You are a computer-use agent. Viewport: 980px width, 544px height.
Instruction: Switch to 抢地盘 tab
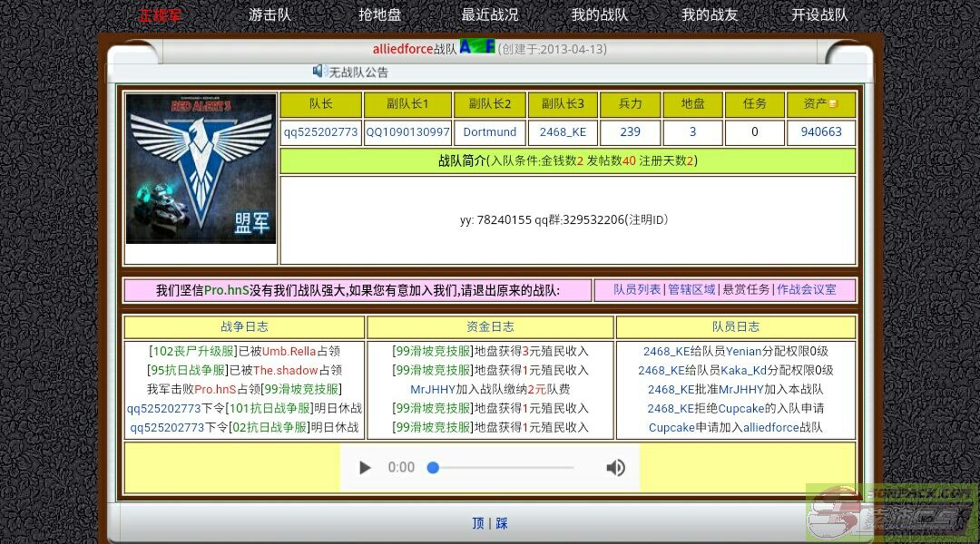click(379, 15)
